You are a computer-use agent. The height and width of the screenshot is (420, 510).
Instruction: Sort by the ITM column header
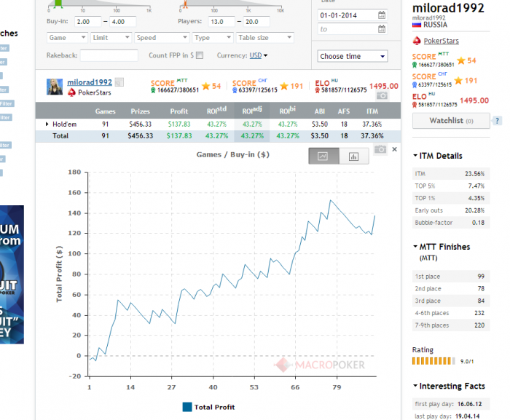coord(372,111)
